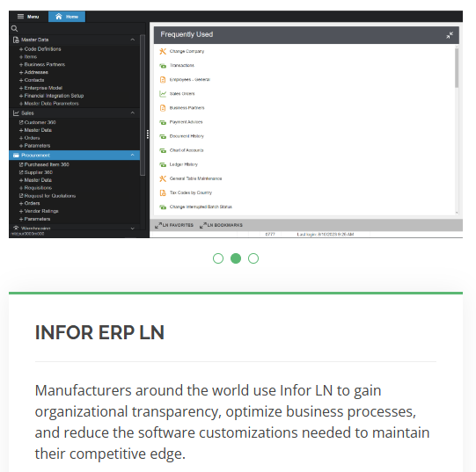Open the Ledger History link

(184, 164)
